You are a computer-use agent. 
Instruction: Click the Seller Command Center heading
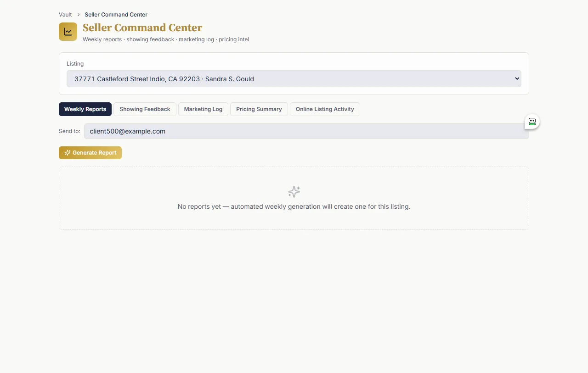point(142,28)
